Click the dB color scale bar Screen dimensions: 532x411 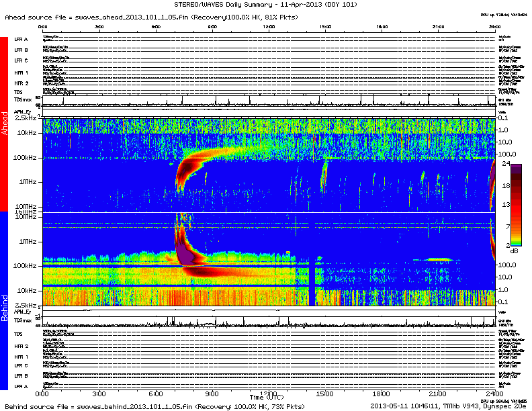(x=516, y=205)
